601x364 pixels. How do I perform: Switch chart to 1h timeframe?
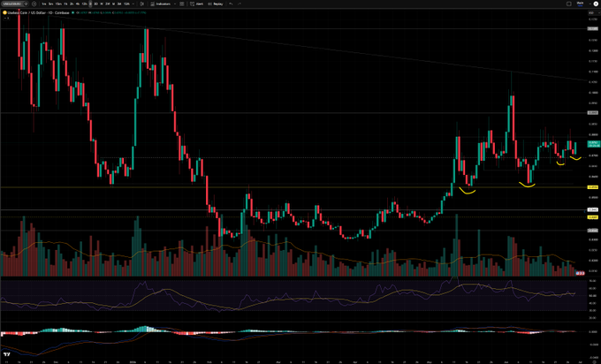coord(65,4)
